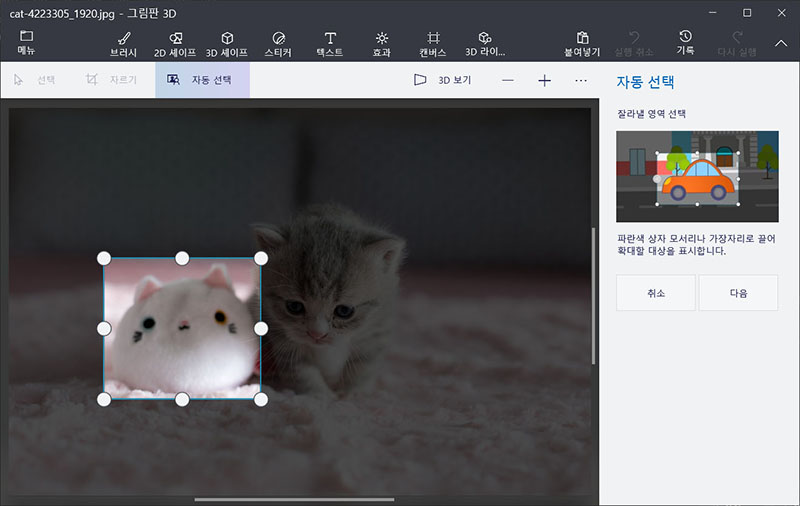800x506 pixels.
Task: Click the right-middle selection box handle
Action: [261, 328]
